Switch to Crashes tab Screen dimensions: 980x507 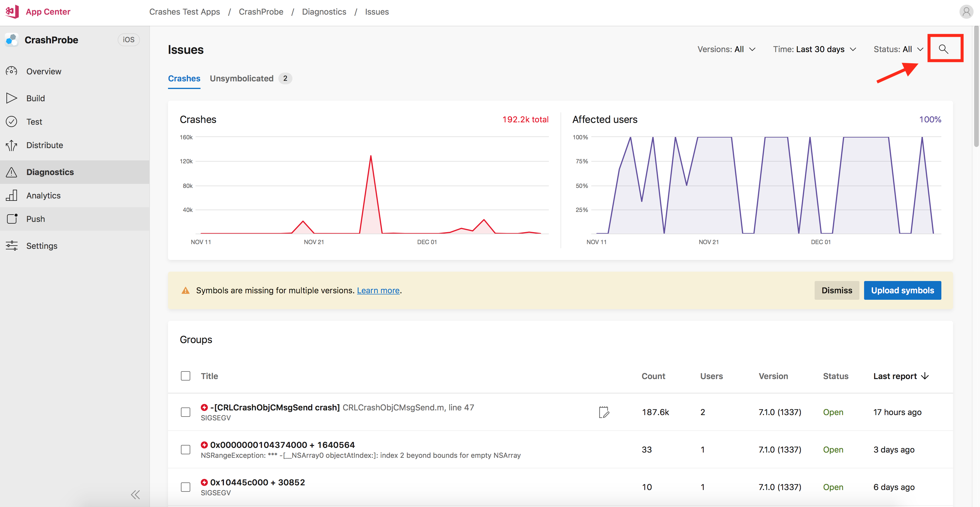pyautogui.click(x=184, y=78)
